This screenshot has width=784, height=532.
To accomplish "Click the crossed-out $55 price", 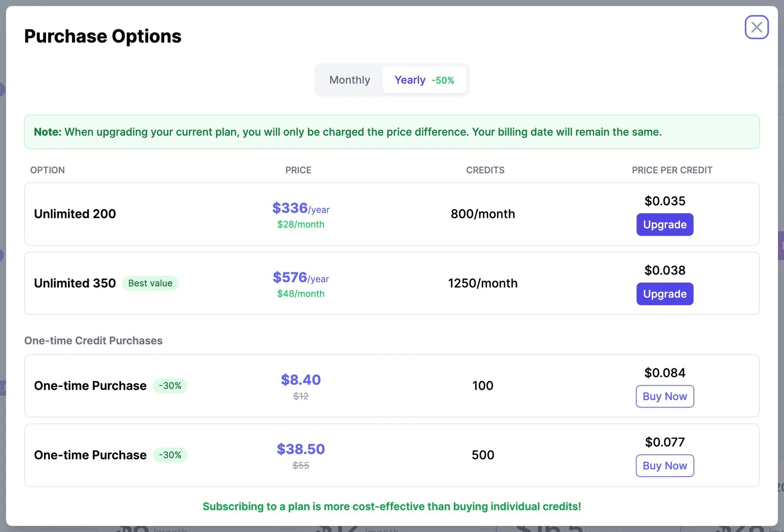I will 301,466.
